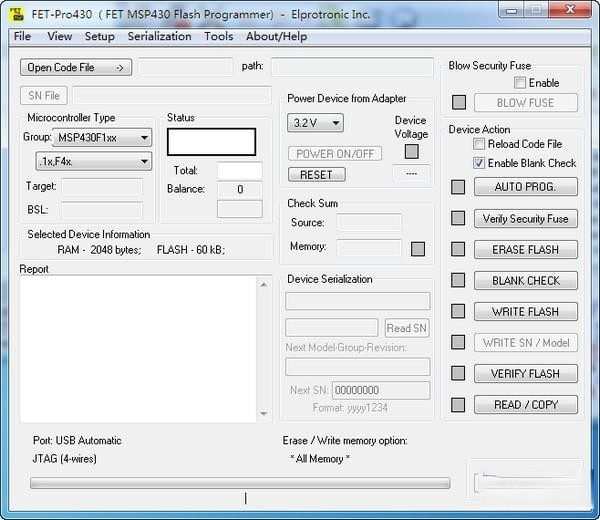Click the 'JTAG (4-wires)' status text
This screenshot has width=600, height=520.
tap(64, 458)
